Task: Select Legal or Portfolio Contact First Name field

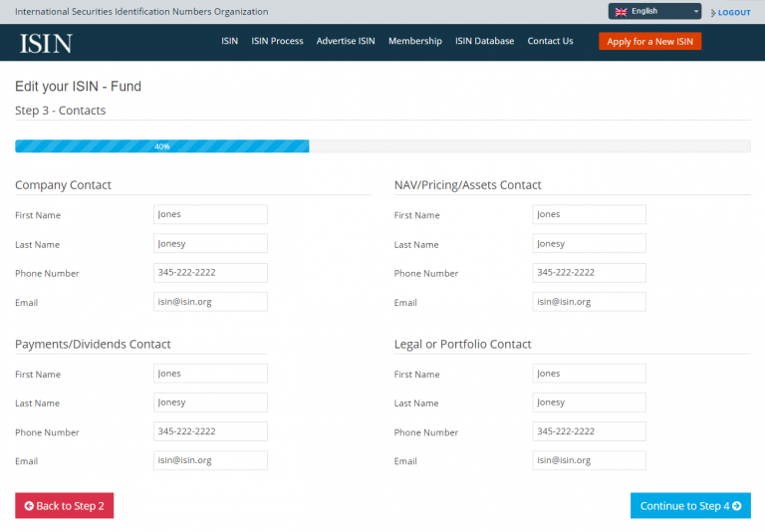Action: [x=589, y=374]
